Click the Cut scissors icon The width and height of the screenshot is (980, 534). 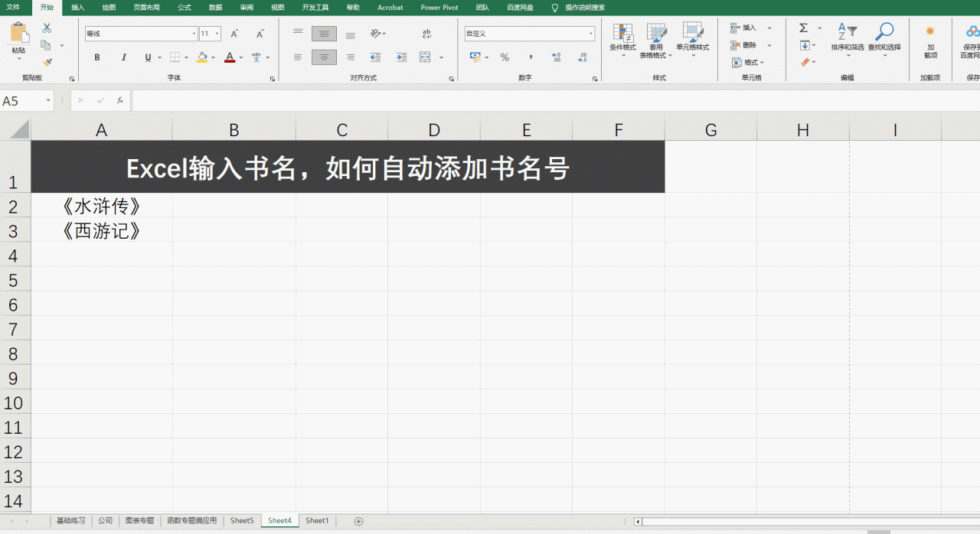tap(47, 28)
